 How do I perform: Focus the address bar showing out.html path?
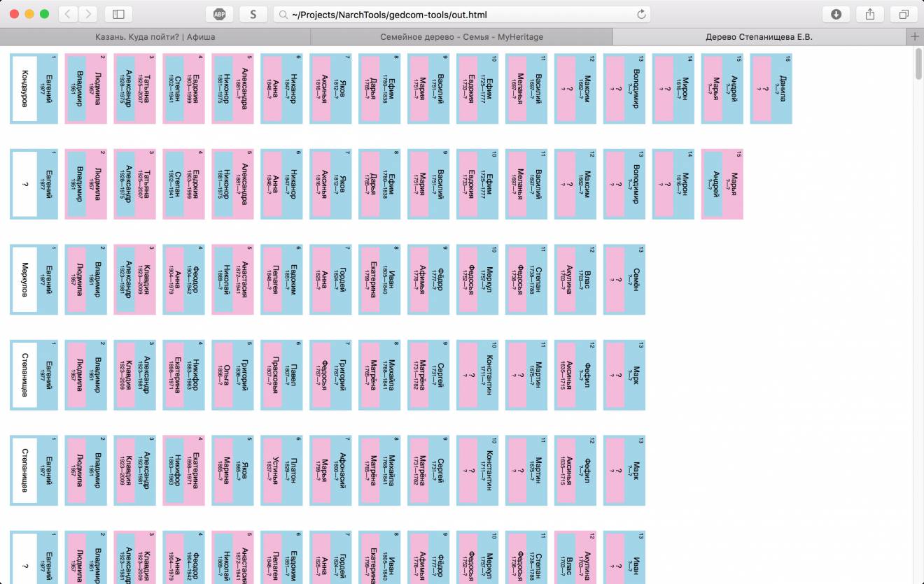tap(462, 14)
